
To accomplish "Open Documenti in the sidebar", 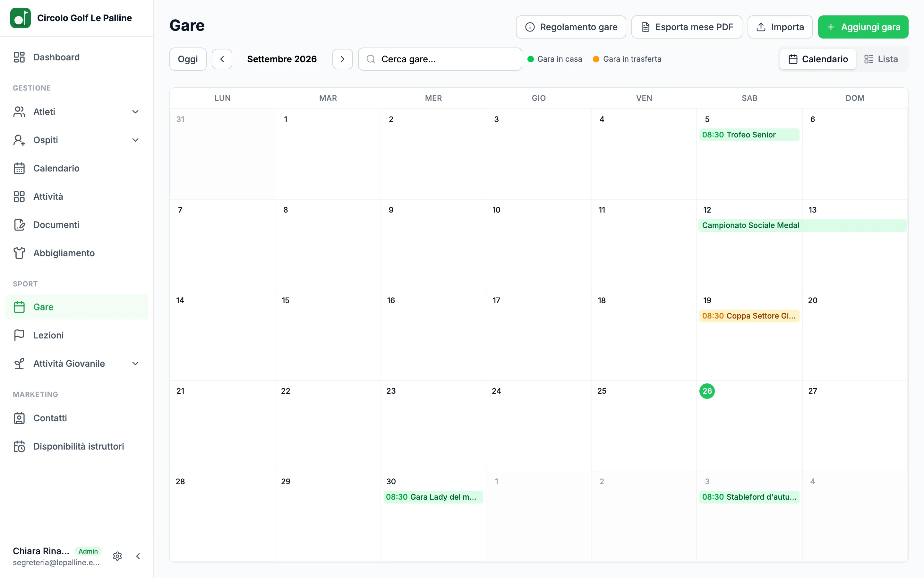I will point(76,225).
